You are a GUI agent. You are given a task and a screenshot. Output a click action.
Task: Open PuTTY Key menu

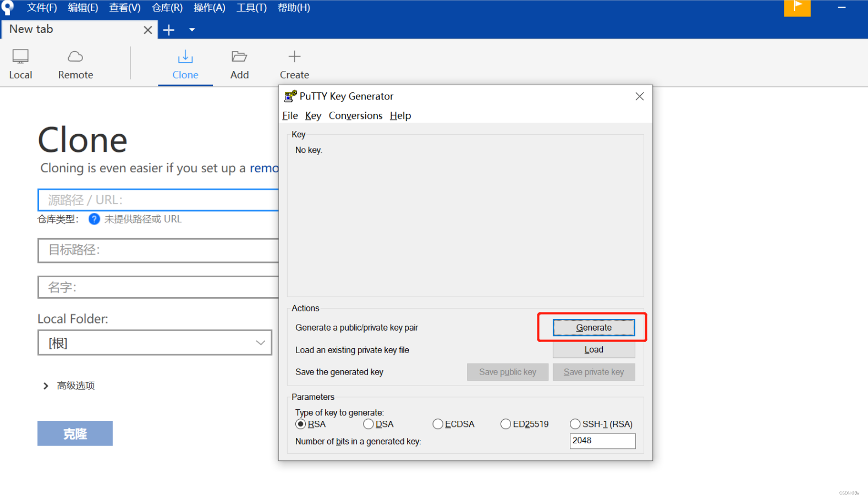coord(313,116)
